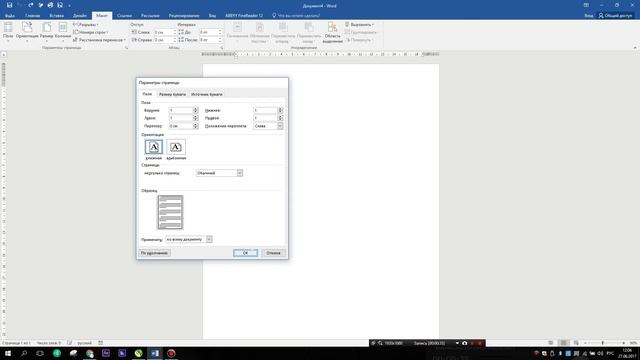Open the Рассылки ribbon tab
640x360 pixels.
[150, 16]
